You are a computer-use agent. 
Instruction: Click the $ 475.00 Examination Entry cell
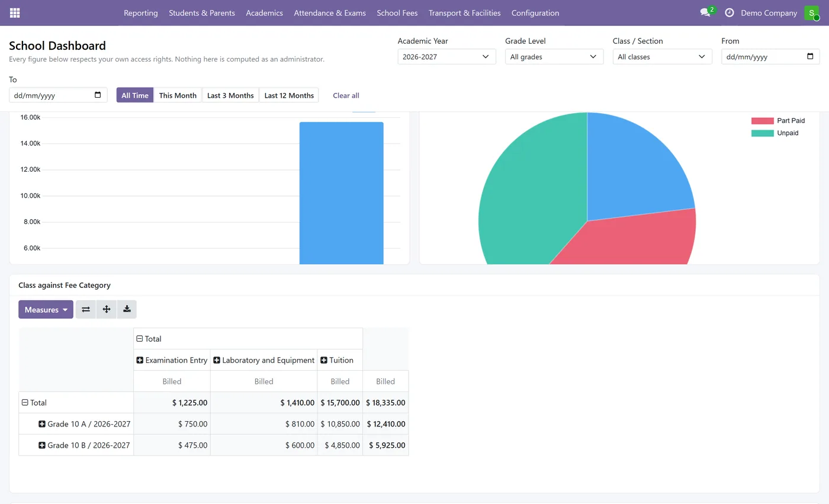172,445
